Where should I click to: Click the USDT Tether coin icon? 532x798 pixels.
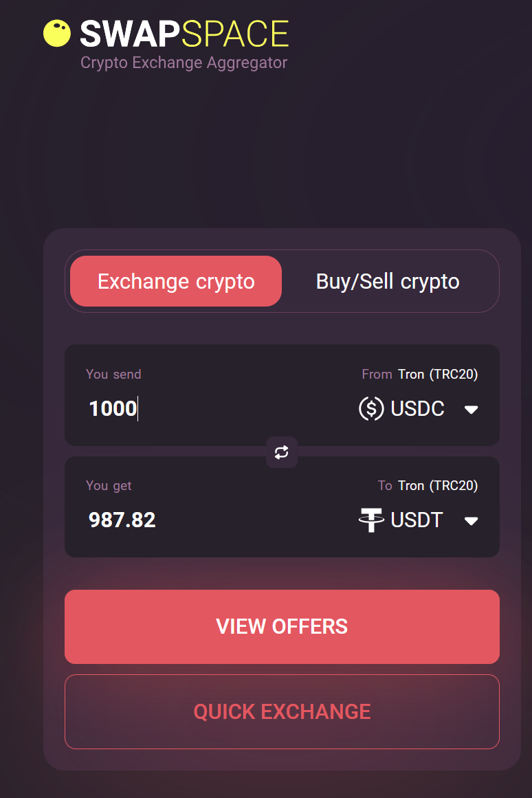(x=371, y=520)
